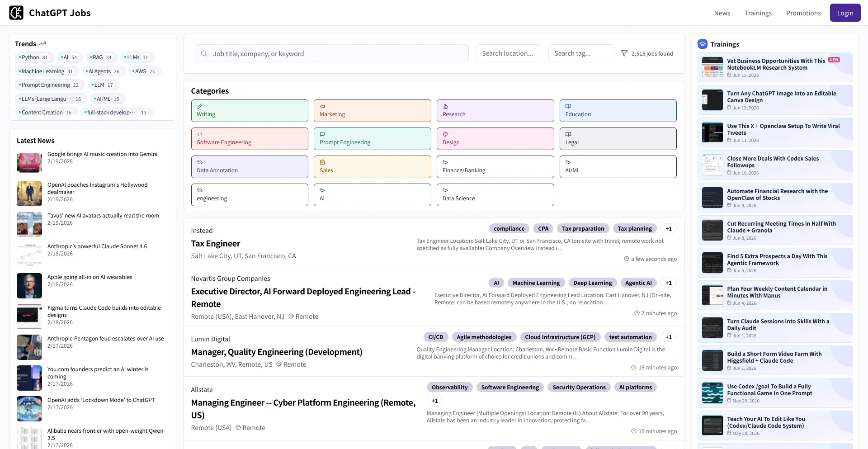Click the Deep Learning tag
The width and height of the screenshot is (868, 449).
point(592,283)
